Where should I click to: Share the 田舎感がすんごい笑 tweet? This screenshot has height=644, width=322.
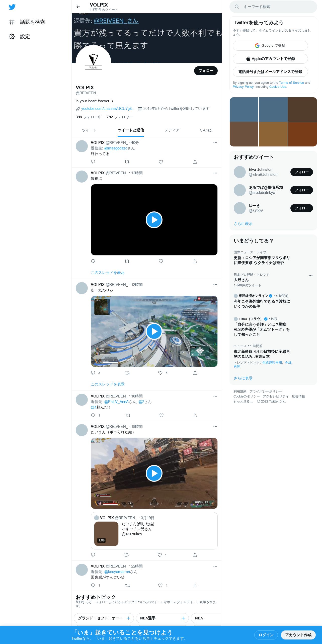click(195, 585)
